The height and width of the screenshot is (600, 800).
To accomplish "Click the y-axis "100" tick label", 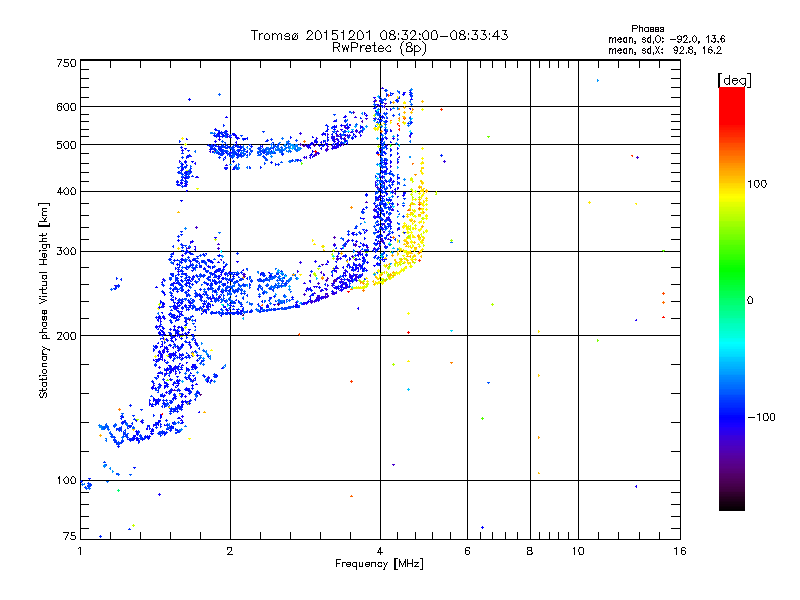I will tap(66, 481).
